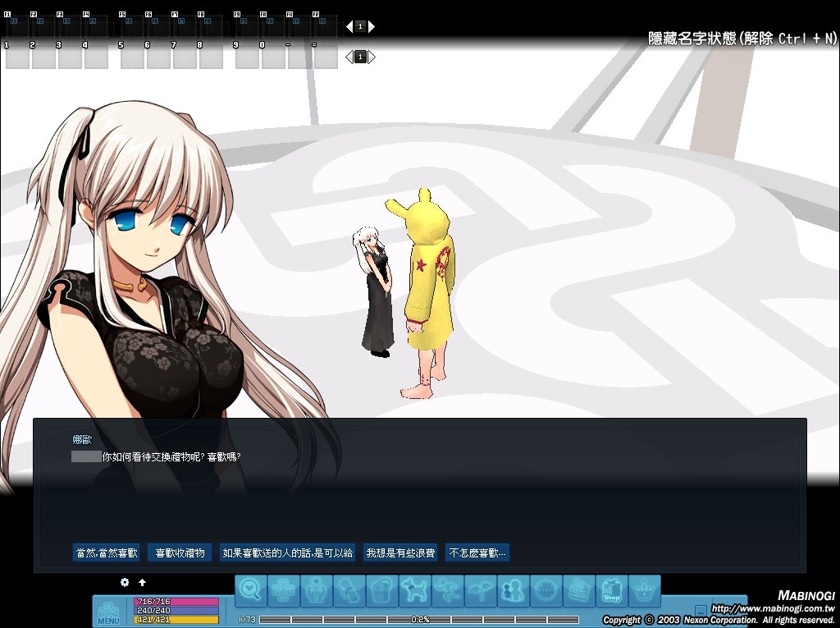840x628 pixels.
Task: Open the friends list two-person icon
Action: pos(513,590)
